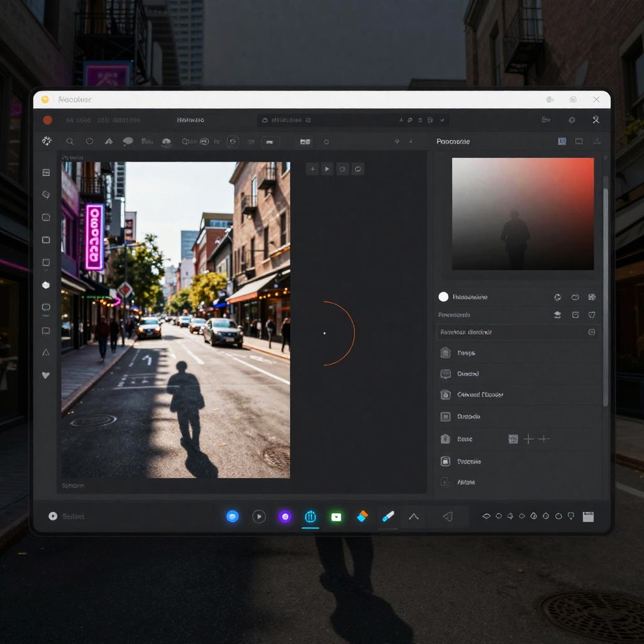This screenshot has height=644, width=644.
Task: Click the red record circle in the top bar
Action: pyautogui.click(x=47, y=120)
